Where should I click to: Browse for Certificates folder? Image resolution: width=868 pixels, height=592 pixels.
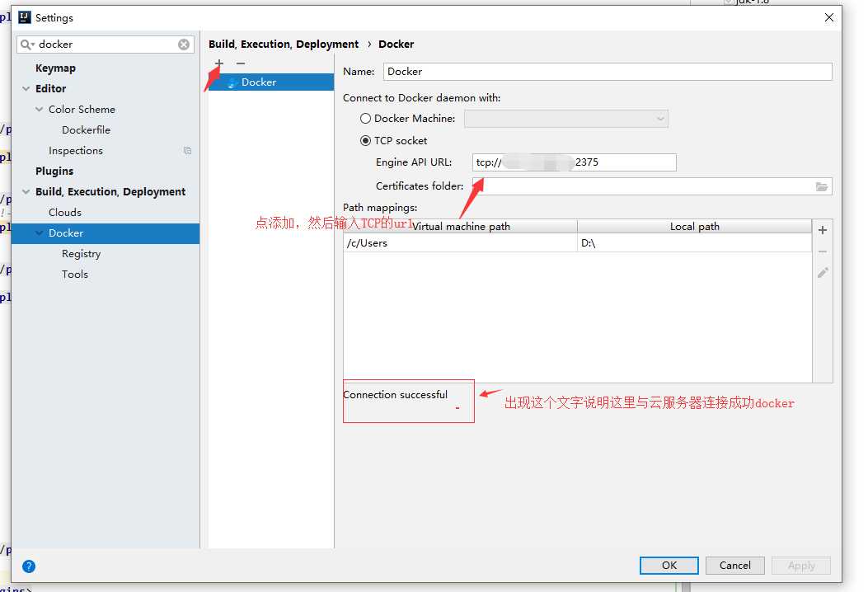tap(822, 186)
